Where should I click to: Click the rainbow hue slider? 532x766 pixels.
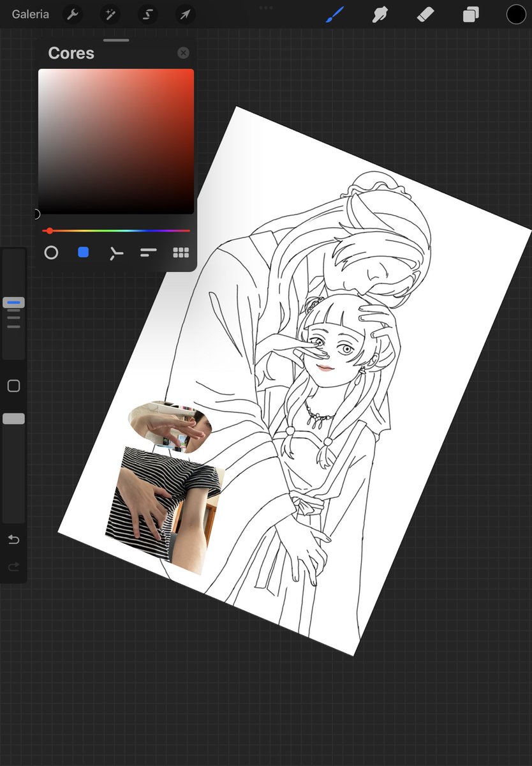tap(116, 230)
